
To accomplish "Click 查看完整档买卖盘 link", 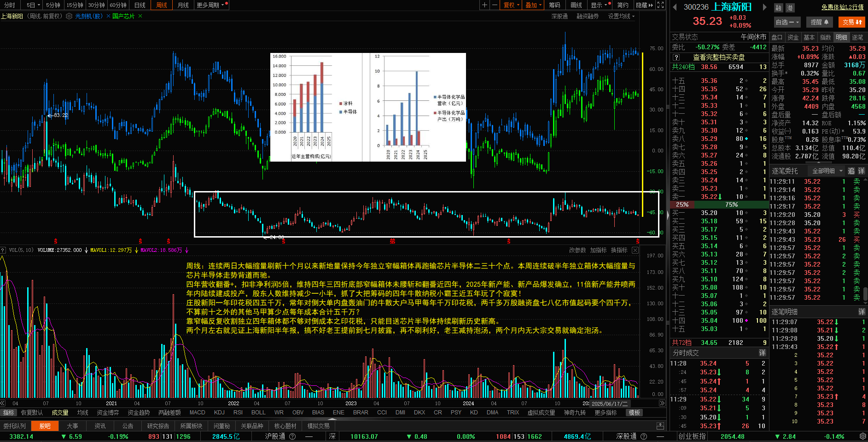I will 719,58.
